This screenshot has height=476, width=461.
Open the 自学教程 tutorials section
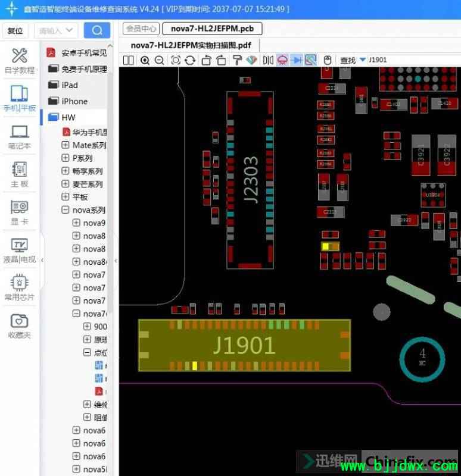(x=20, y=61)
